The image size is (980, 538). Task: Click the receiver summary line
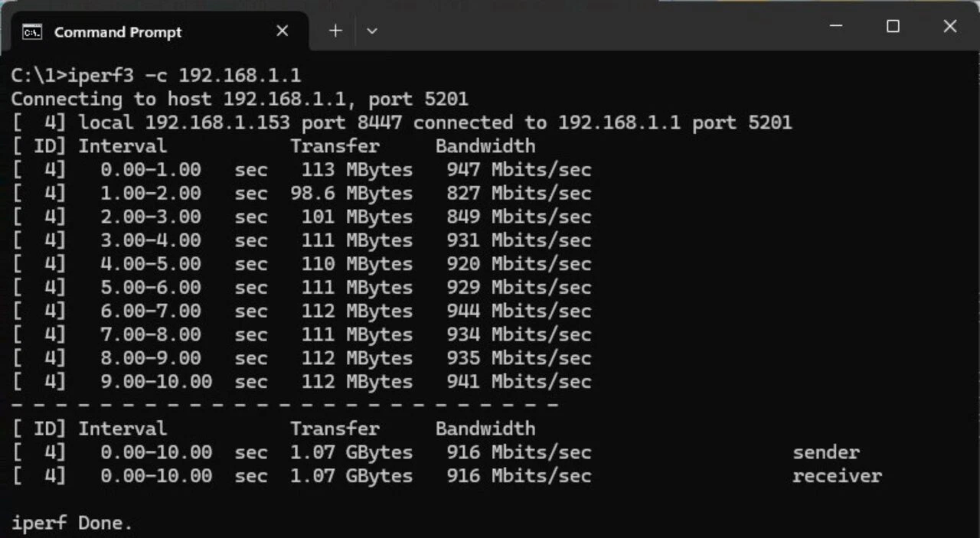[837, 476]
